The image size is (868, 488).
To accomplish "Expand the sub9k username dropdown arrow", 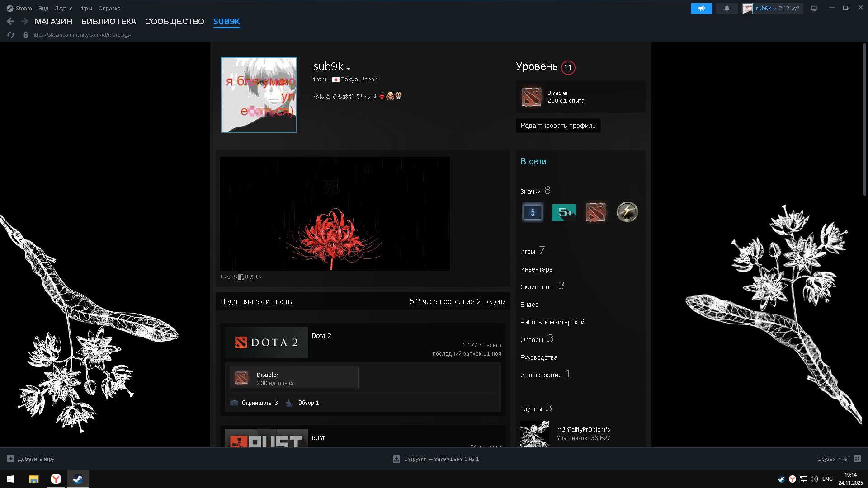I will pyautogui.click(x=348, y=69).
